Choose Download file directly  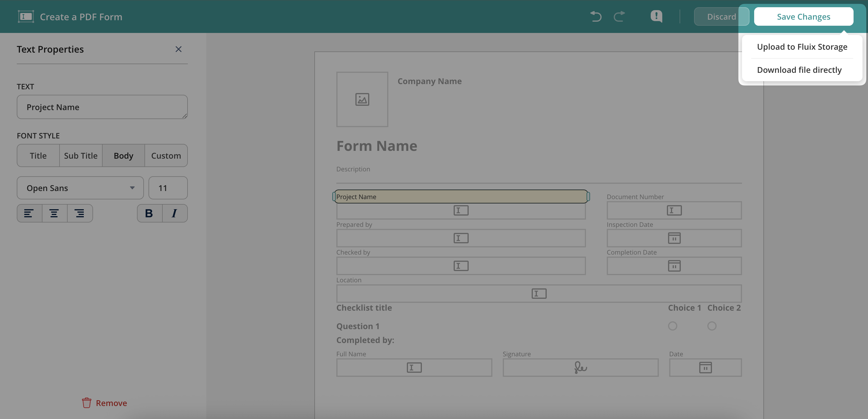pyautogui.click(x=799, y=70)
